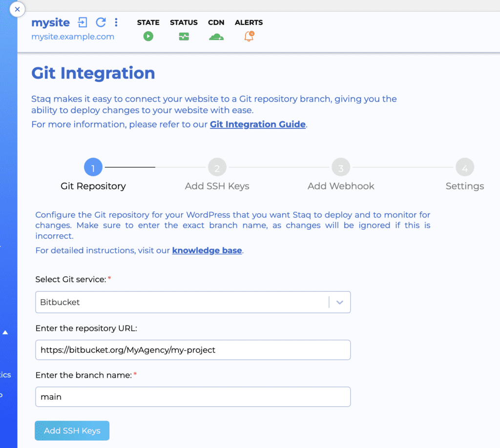Select step 4 circle Settings
The width and height of the screenshot is (500, 448).
click(x=465, y=167)
